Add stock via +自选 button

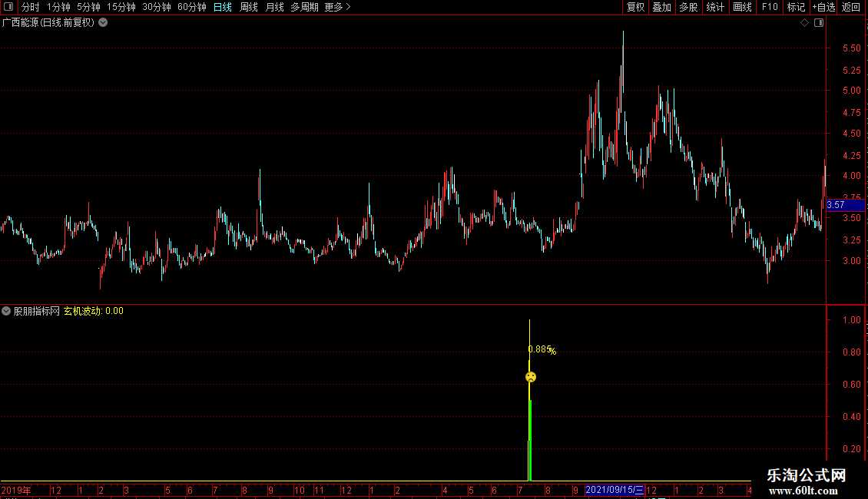(x=823, y=7)
